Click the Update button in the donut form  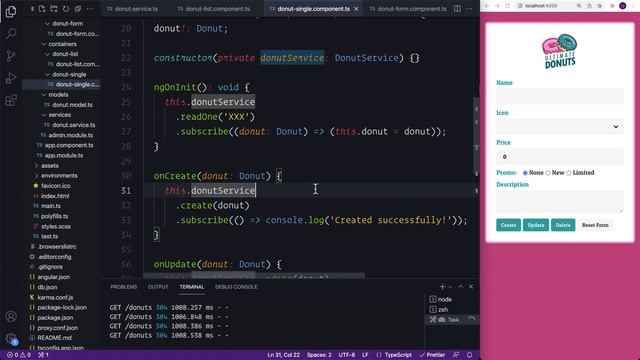coord(536,225)
